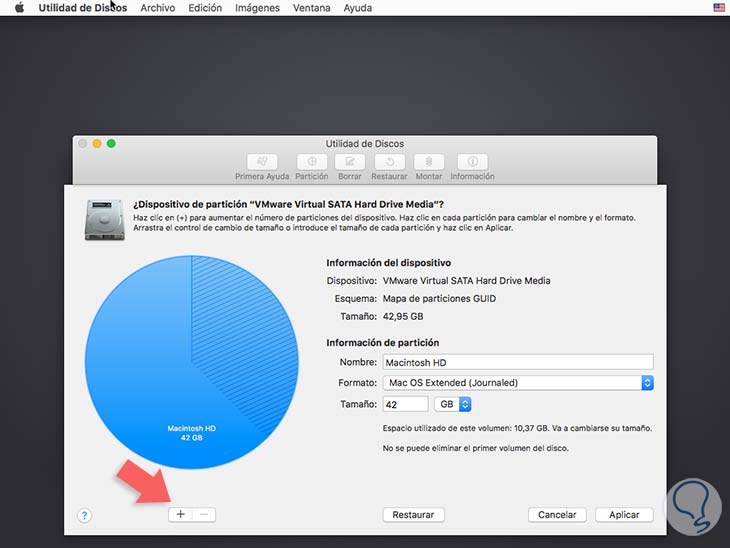Open the Apple menu
The width and height of the screenshot is (730, 548).
(19, 8)
